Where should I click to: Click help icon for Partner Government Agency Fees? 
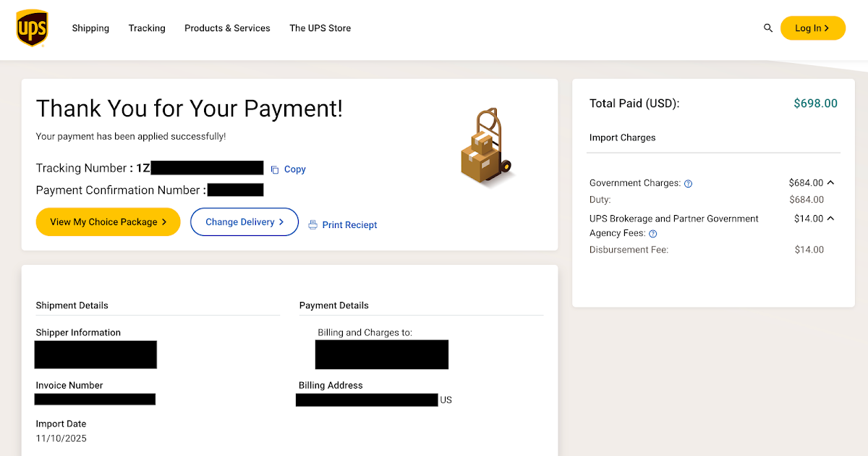click(652, 234)
